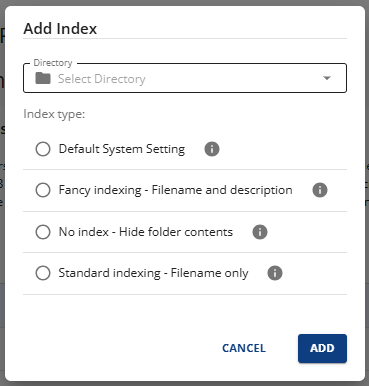Image resolution: width=369 pixels, height=386 pixels.
Task: Click info icon beside Standard indexing option
Action: [275, 273]
